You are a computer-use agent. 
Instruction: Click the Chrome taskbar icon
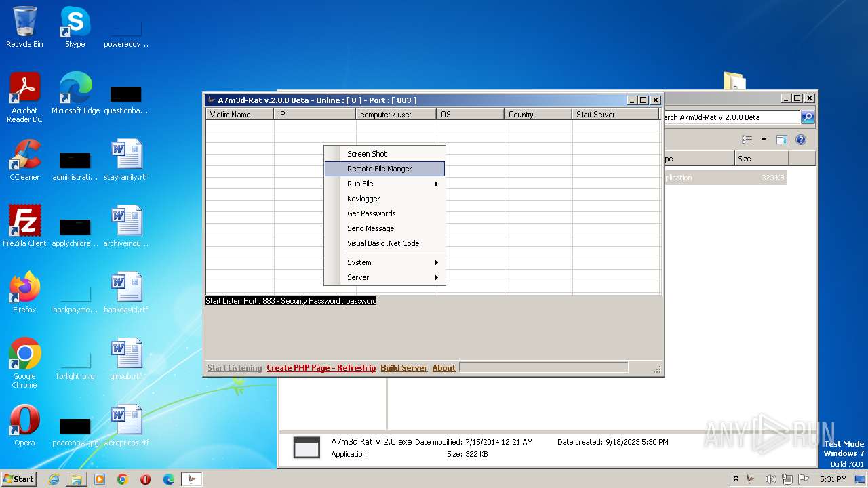[x=123, y=479]
